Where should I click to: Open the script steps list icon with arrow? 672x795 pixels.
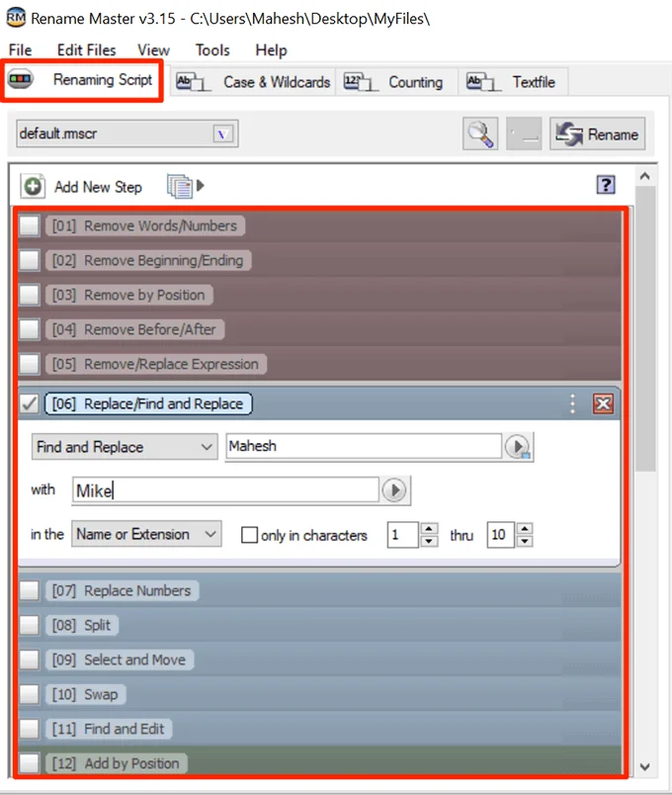click(185, 186)
